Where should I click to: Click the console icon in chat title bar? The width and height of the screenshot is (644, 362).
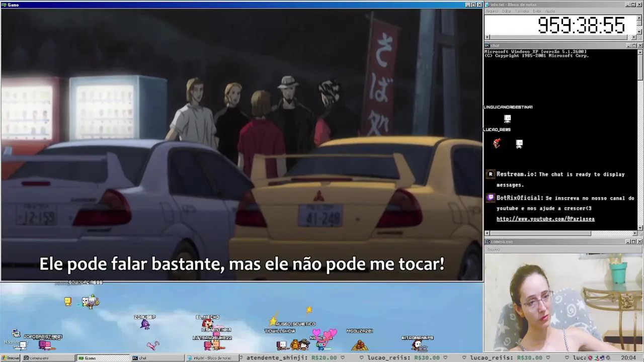488,46
